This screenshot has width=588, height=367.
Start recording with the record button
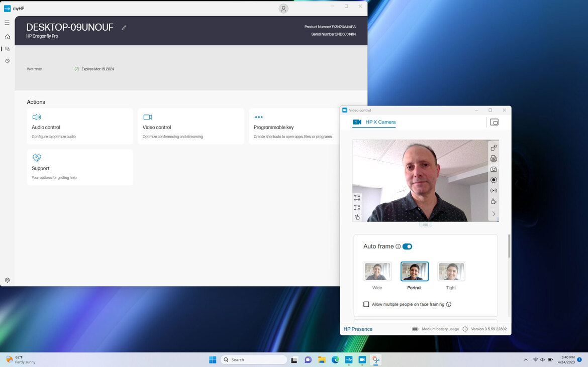(x=494, y=180)
